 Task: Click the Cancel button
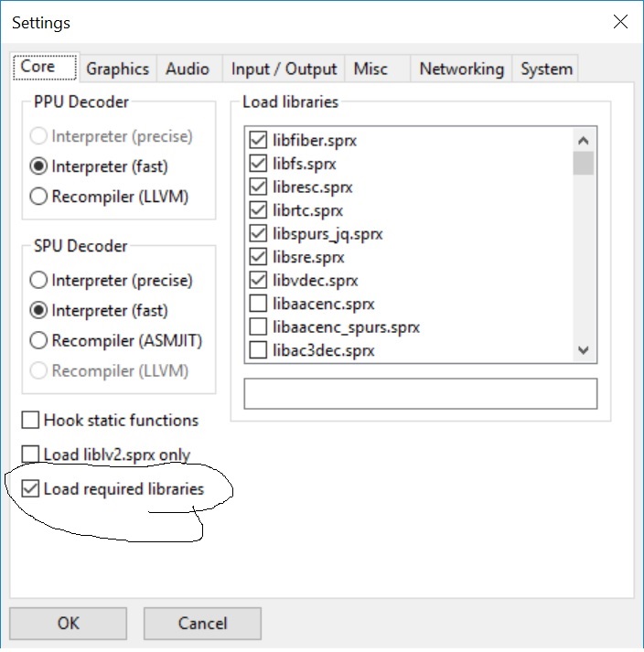(202, 624)
